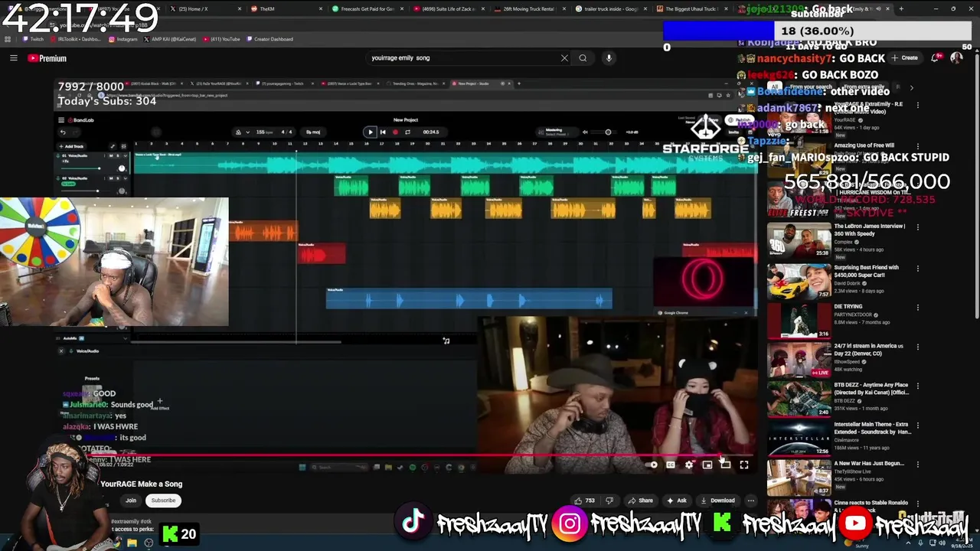Click BandLab red record button
Image resolution: width=980 pixels, height=551 pixels.
click(395, 132)
